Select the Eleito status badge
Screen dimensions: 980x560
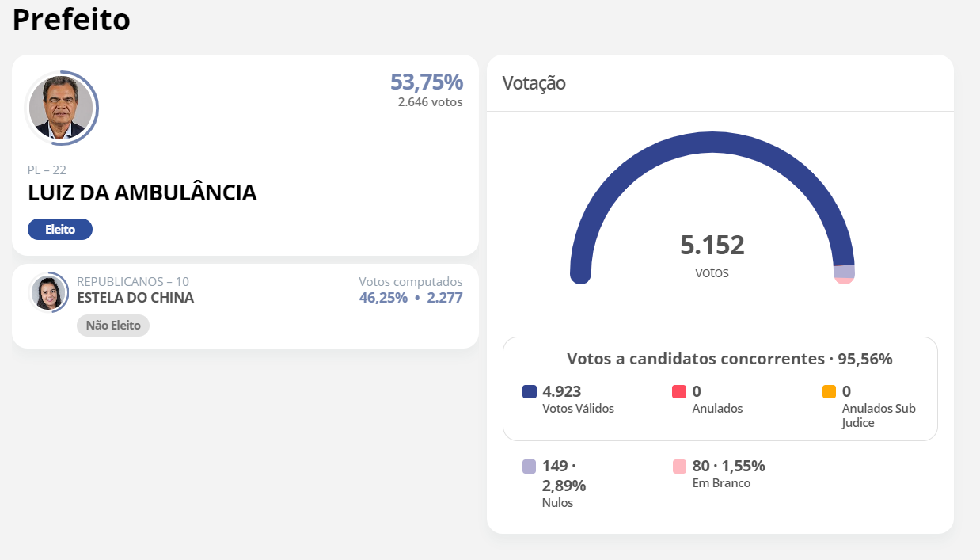coord(60,230)
